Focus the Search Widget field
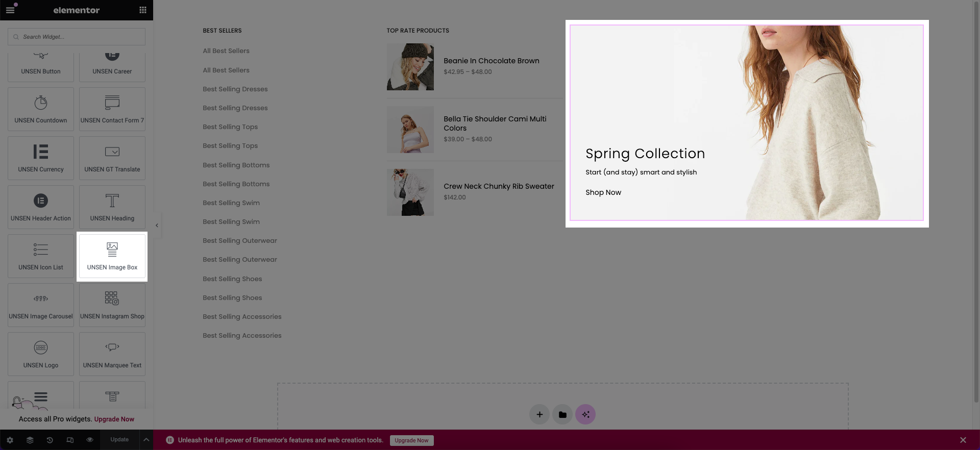 tap(77, 37)
